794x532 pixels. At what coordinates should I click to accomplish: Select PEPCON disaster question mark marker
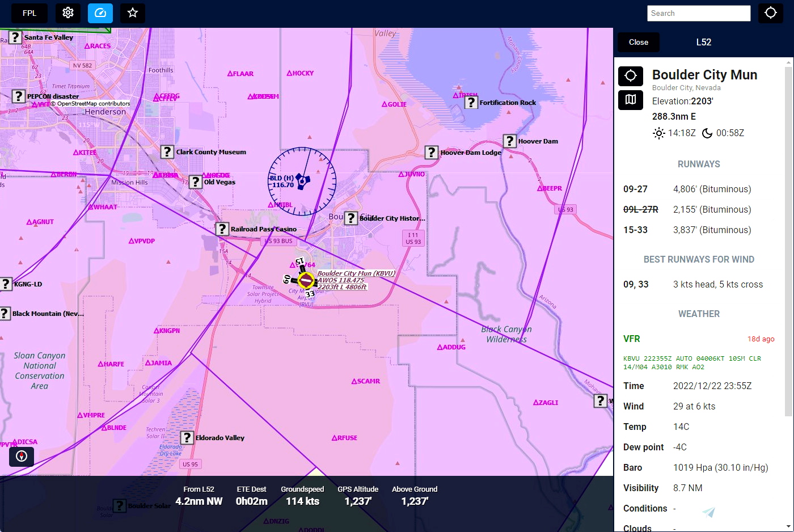(19, 96)
